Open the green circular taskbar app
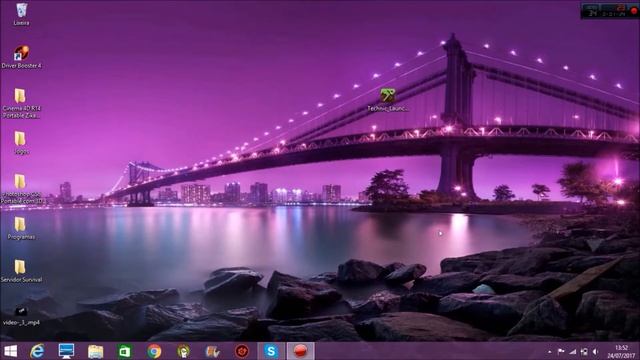Viewport: 640px width, 360px height. 184,351
